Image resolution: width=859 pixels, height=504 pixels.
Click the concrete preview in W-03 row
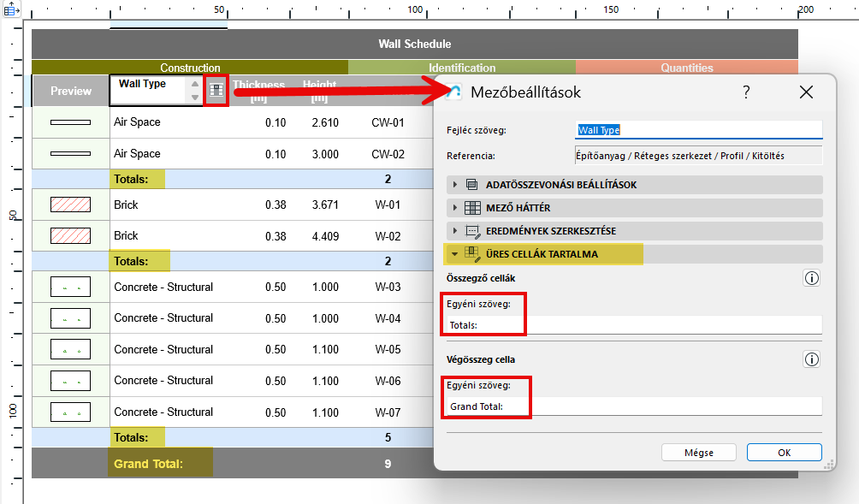71,287
